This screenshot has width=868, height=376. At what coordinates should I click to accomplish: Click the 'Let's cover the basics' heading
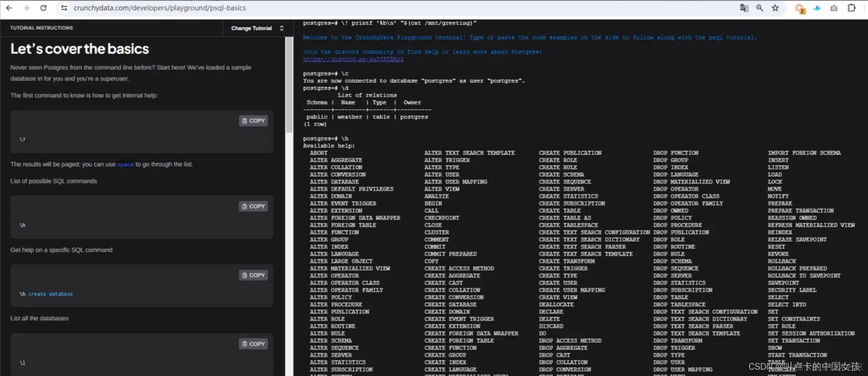click(80, 49)
